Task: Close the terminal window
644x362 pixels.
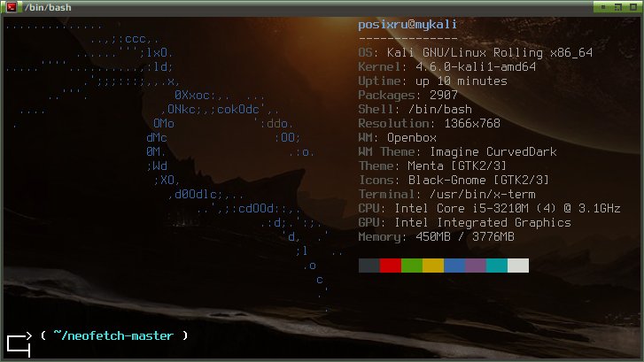Action: pos(632,7)
